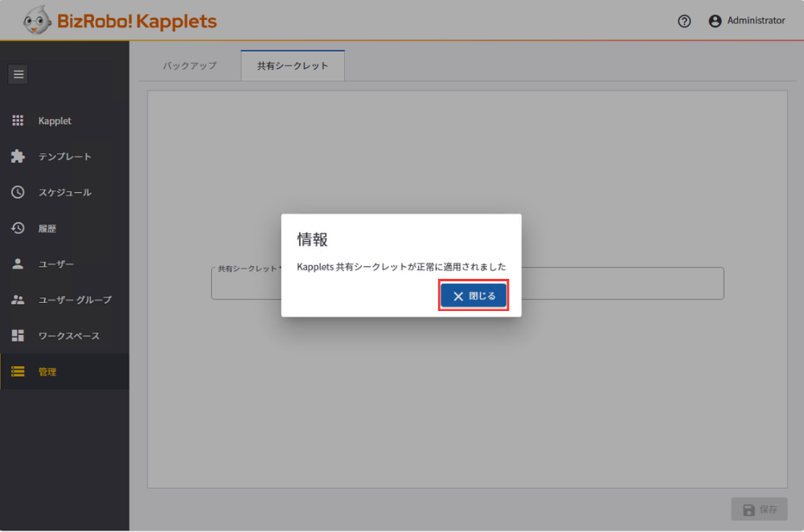This screenshot has height=532, width=804.
Task: Click the Administrator user name
Action: click(x=756, y=21)
